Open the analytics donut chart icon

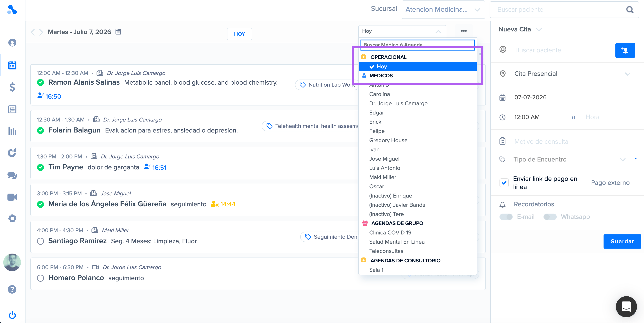(12, 153)
